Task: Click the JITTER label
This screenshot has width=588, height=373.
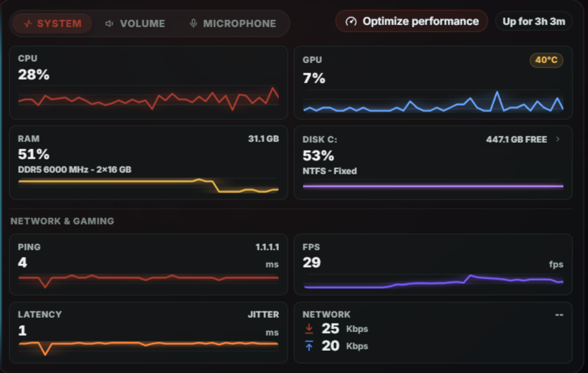Action: click(x=263, y=314)
